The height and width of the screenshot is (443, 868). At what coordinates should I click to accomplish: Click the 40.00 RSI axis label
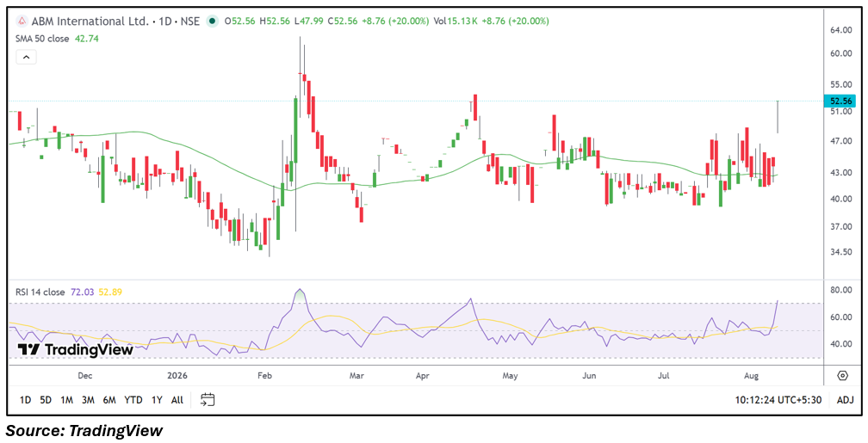pos(840,344)
